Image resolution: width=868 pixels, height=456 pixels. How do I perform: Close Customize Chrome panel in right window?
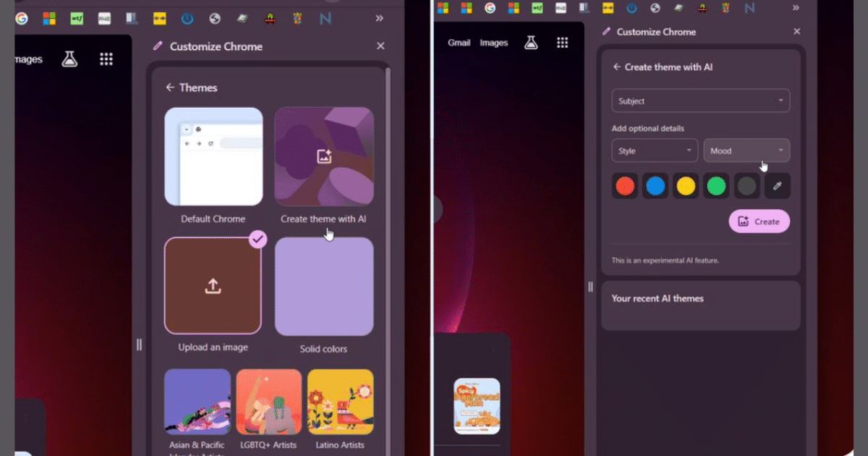click(796, 32)
